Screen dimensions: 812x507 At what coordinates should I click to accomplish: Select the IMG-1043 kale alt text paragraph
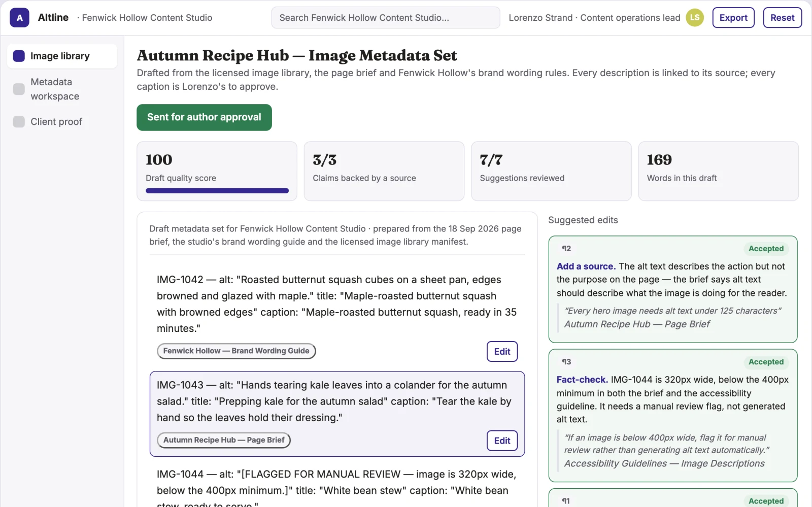point(337,401)
